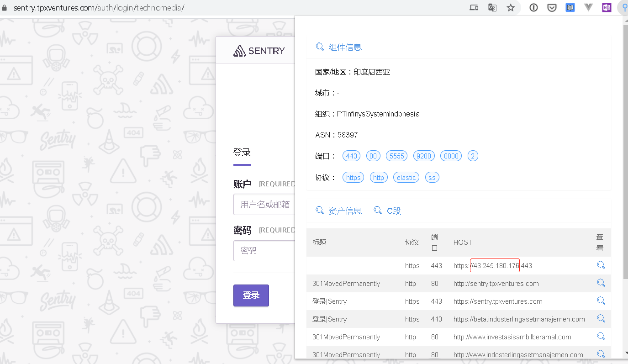View details for https://sentry.tpxventures.com row

point(601,301)
